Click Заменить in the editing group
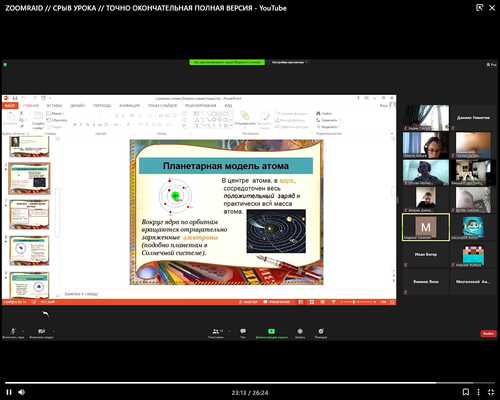 pyautogui.click(x=329, y=120)
